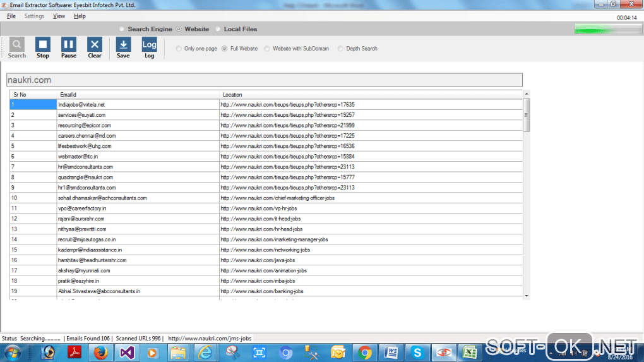Open Internet Explorer from the taskbar

(x=205, y=353)
